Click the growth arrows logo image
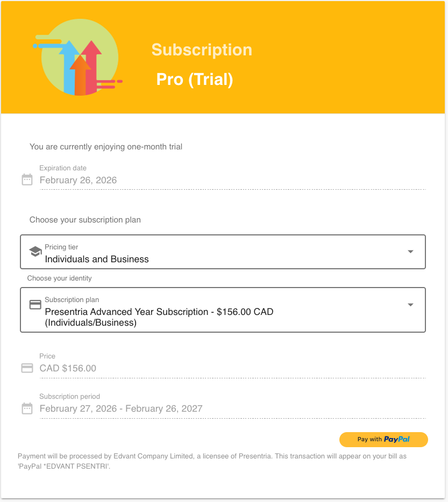 coord(79,58)
